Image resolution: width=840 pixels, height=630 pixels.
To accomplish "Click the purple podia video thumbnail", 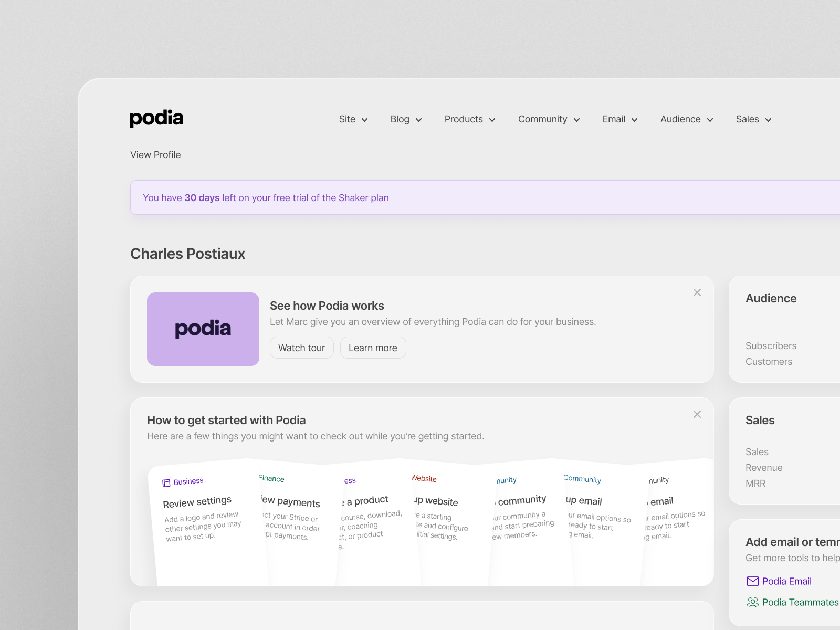I will 203,329.
